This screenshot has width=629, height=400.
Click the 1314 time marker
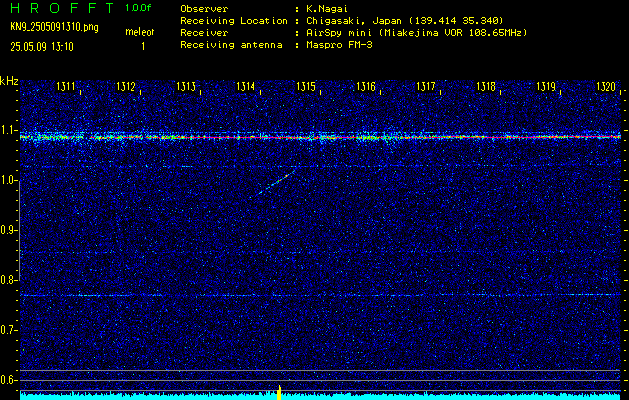tap(246, 86)
